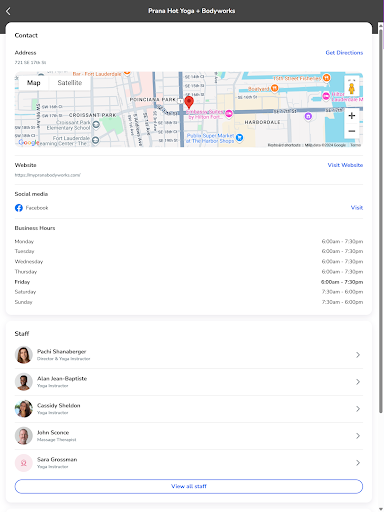The height and width of the screenshot is (512, 384).
Task: Select Sara Grossman avatar
Action: click(24, 463)
